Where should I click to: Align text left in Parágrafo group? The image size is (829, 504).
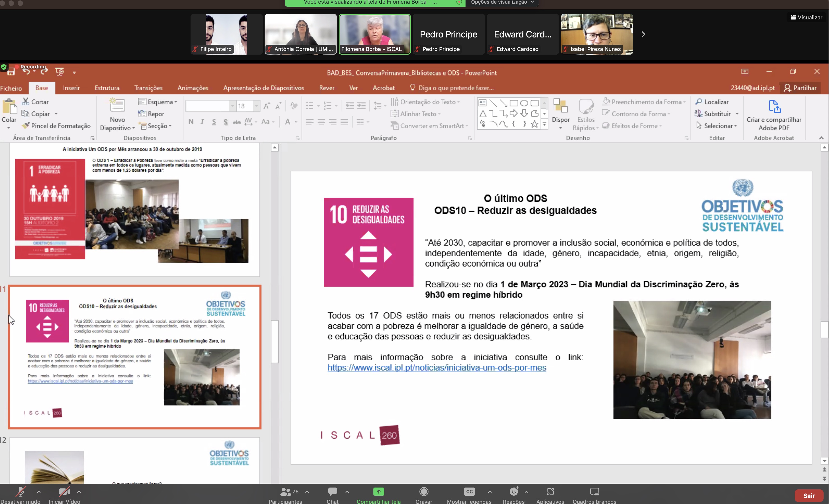click(310, 122)
